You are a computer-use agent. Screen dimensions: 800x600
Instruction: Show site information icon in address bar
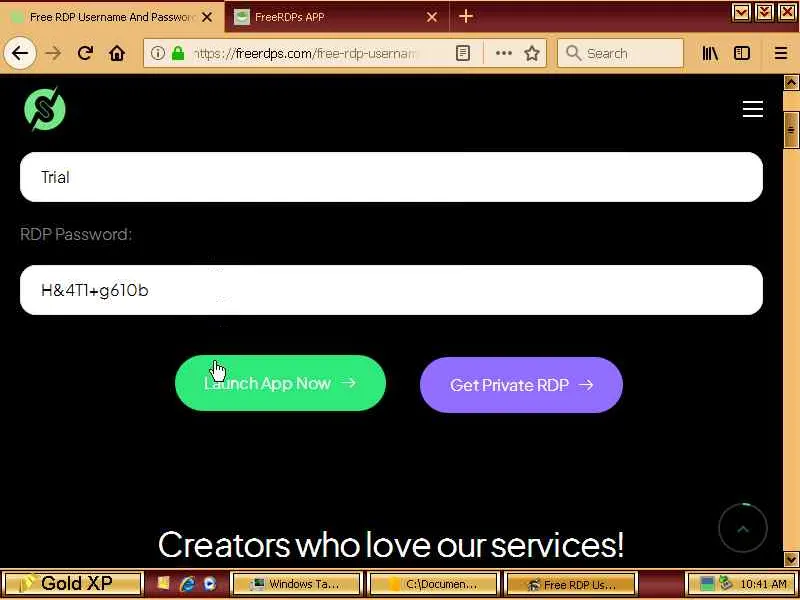pyautogui.click(x=158, y=53)
